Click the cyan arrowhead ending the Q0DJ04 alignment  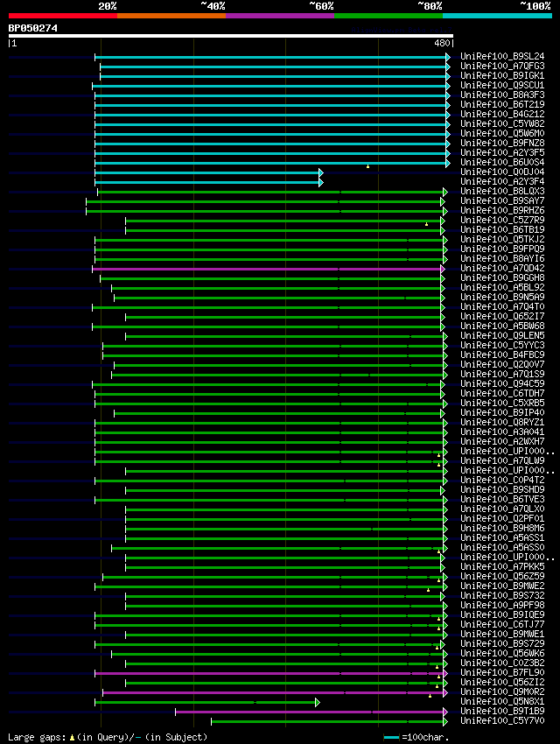point(321,172)
